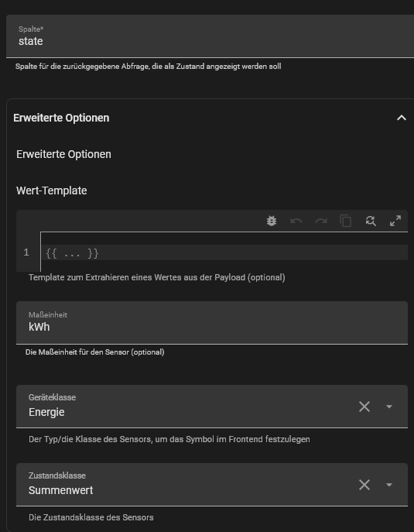Click the Wert-Template label text
Screen dimensions: 414x532
52,190
